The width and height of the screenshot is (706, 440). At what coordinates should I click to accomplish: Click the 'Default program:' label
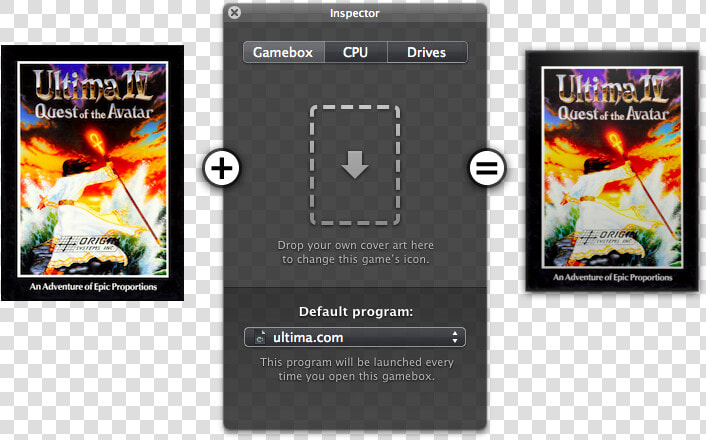[356, 312]
